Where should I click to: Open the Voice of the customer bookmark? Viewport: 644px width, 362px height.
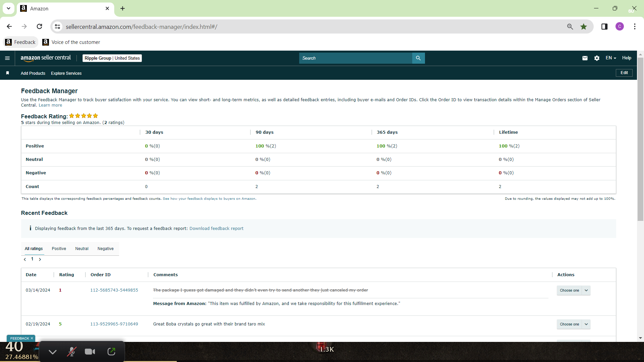pos(71,42)
